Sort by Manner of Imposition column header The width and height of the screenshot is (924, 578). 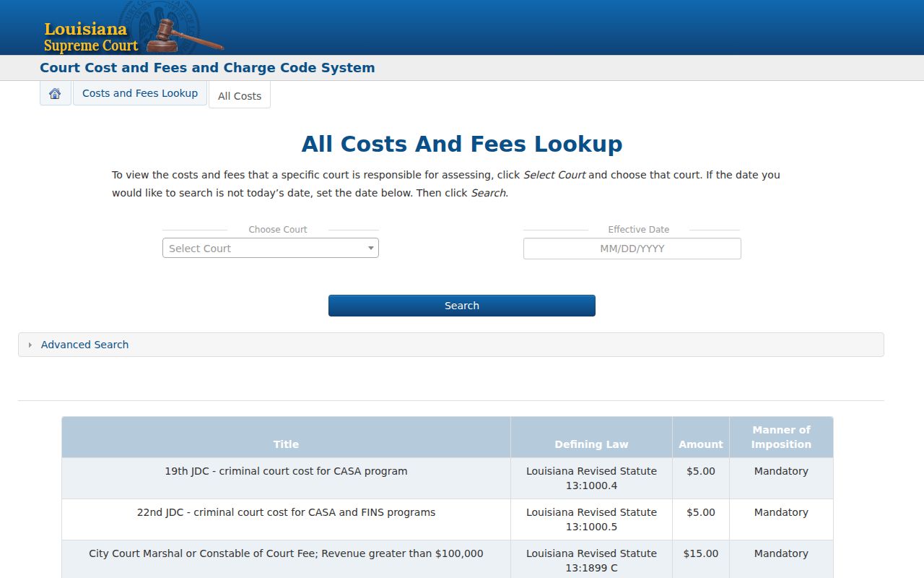[781, 437]
